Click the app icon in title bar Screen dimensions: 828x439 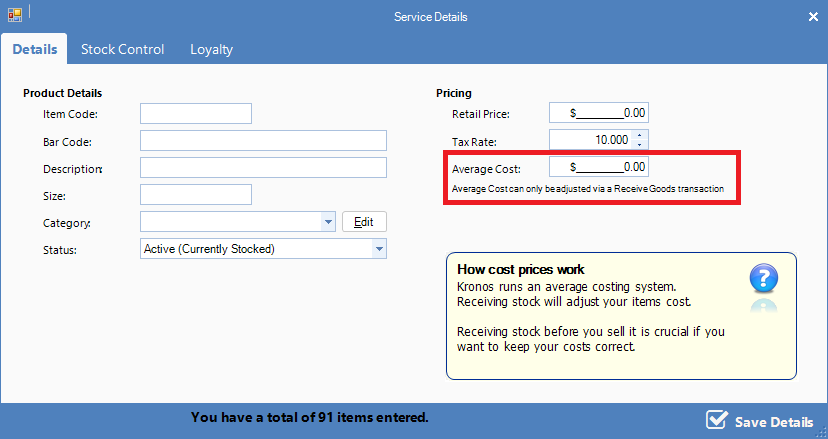14,16
